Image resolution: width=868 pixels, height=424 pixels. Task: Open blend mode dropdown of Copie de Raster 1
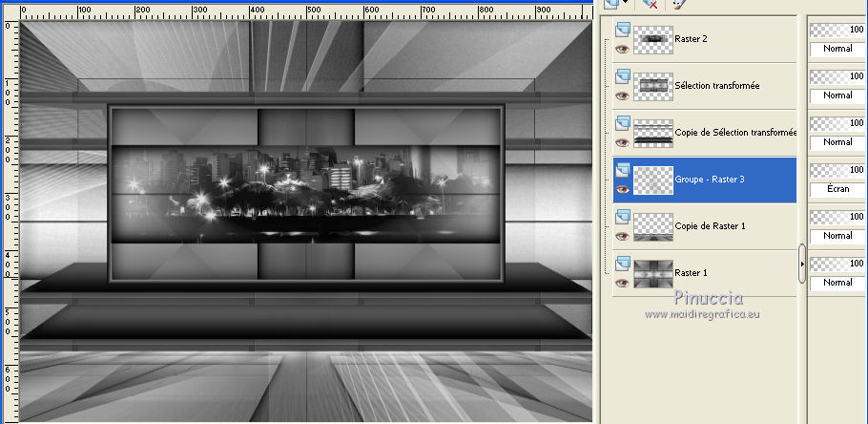coord(838,236)
